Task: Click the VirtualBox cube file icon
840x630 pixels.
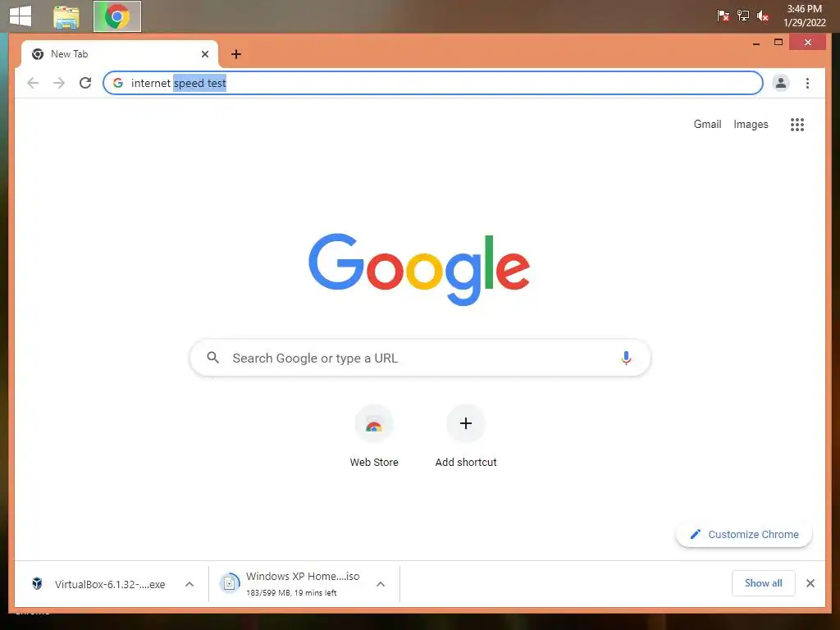Action: click(x=37, y=583)
